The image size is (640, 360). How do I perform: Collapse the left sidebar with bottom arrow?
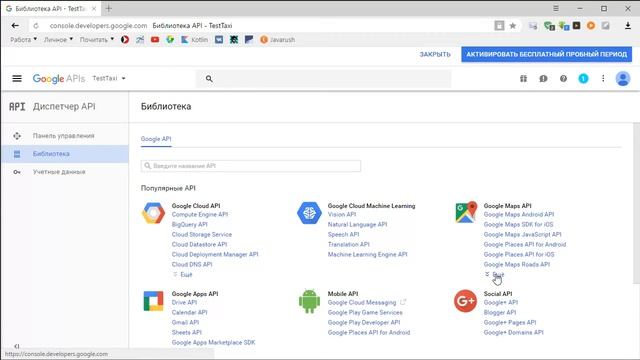17,346
